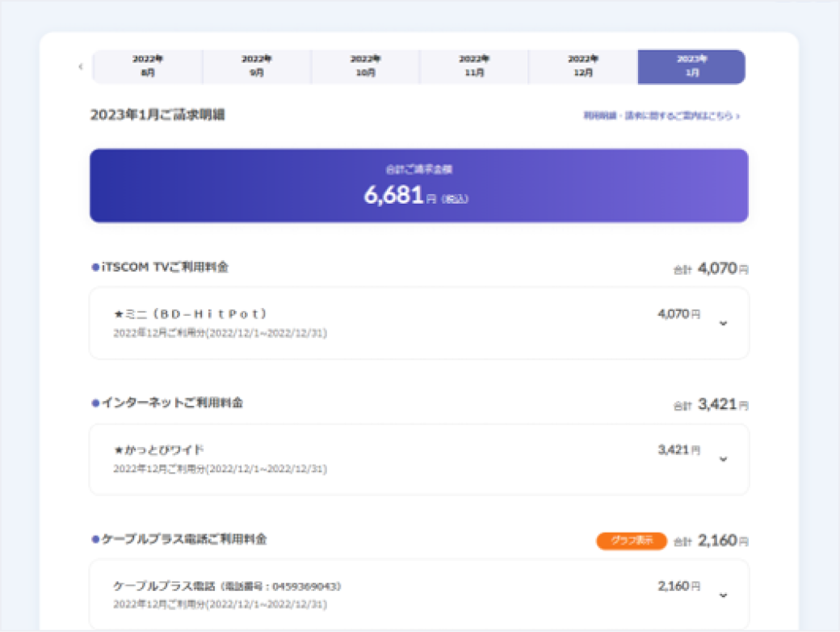Select the 2023年1月 tab
840x632 pixels.
click(691, 66)
